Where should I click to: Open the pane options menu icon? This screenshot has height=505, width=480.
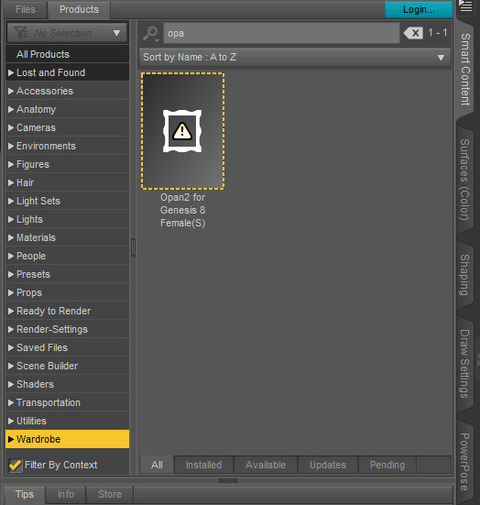click(466, 6)
